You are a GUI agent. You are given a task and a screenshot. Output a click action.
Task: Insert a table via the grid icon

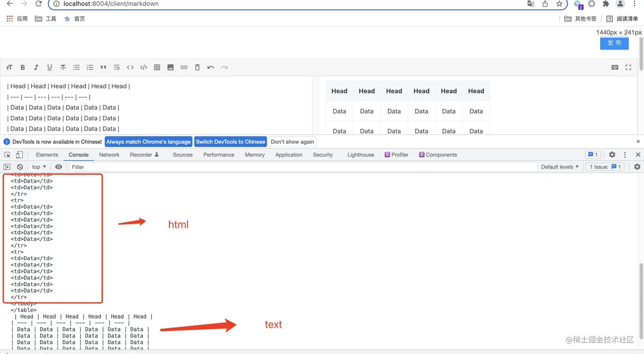(x=157, y=67)
